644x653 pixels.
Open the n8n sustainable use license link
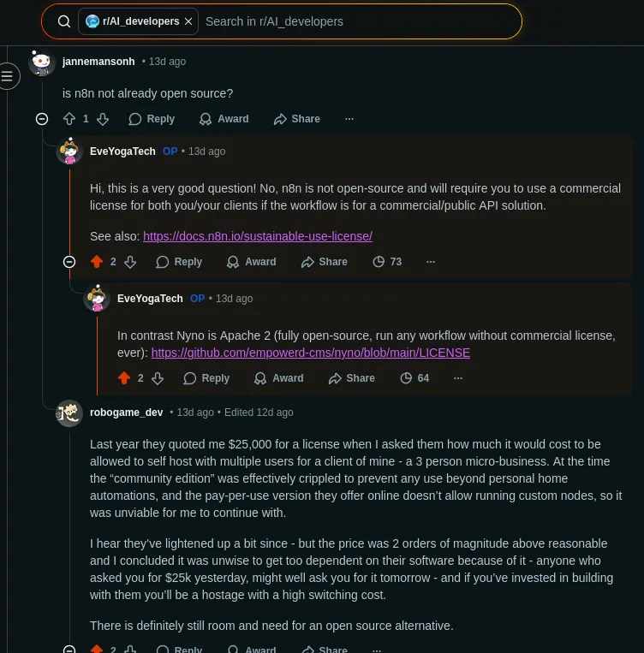[257, 236]
